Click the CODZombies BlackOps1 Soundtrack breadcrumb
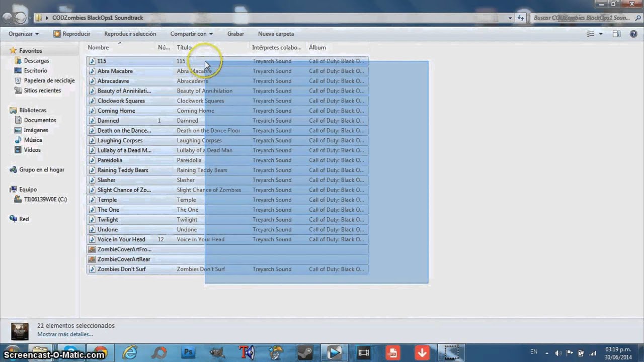 tap(98, 18)
